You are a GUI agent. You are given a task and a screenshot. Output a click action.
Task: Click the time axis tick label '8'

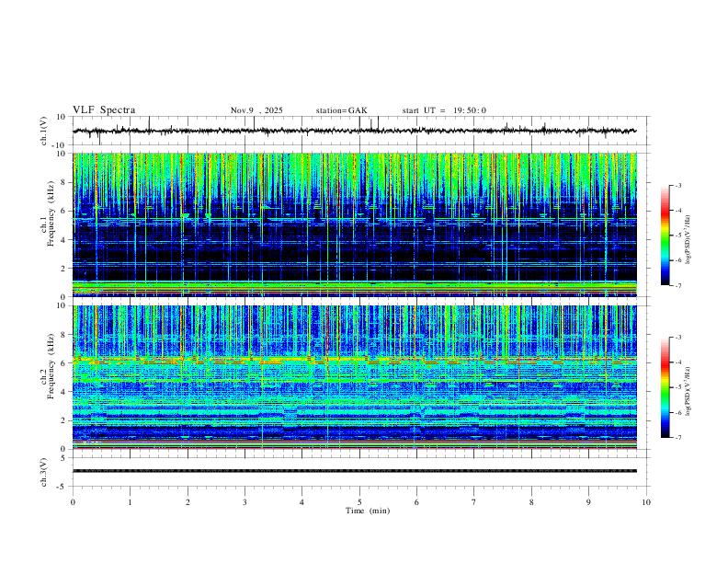coord(531,502)
